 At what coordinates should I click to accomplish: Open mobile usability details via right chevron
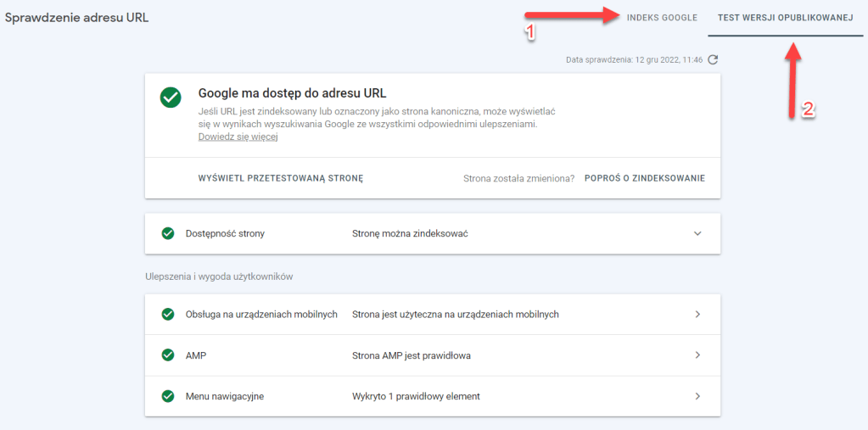pyautogui.click(x=697, y=314)
